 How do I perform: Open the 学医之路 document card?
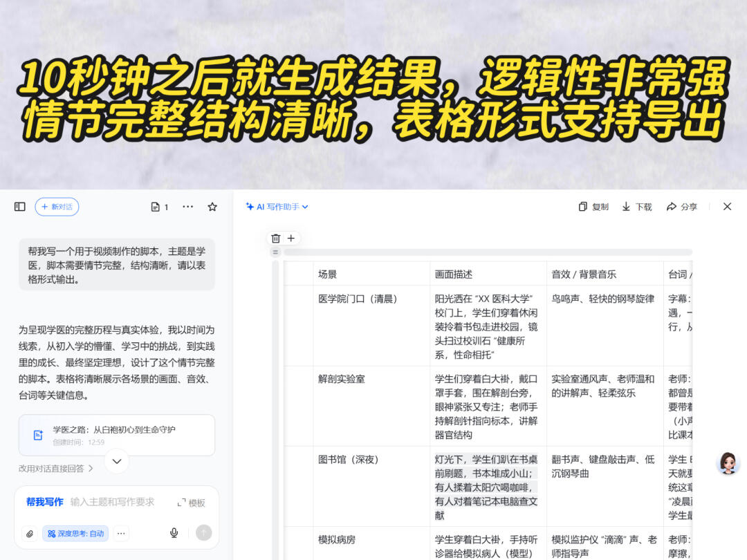click(x=117, y=435)
